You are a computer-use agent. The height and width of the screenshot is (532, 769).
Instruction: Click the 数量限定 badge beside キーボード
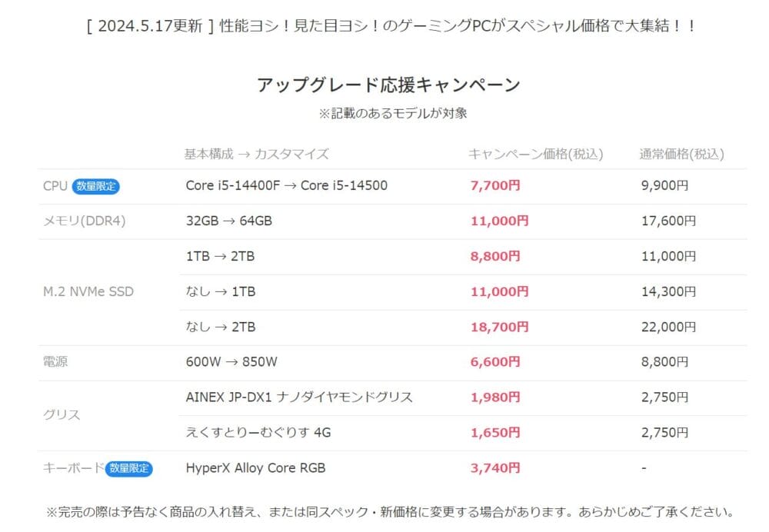pyautogui.click(x=129, y=468)
